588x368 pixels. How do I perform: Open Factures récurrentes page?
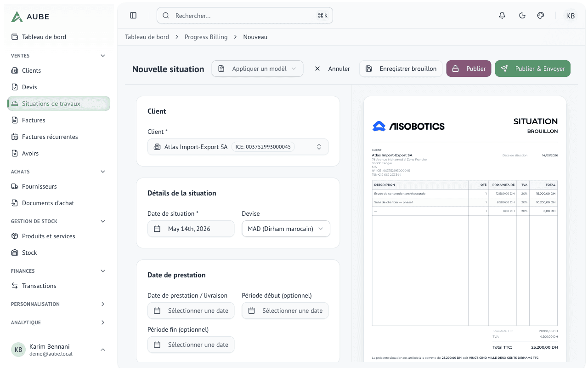tap(59, 137)
